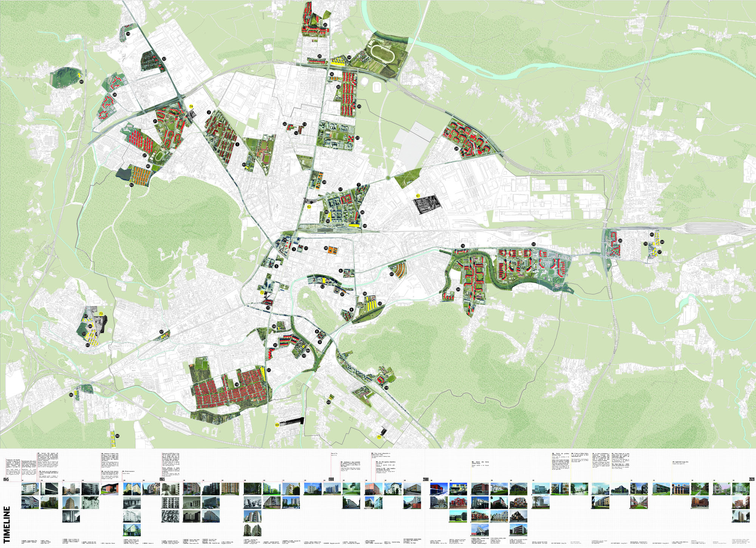Viewport: 756px width, 548px height.
Task: Select map marker number 20
Action: point(620,241)
